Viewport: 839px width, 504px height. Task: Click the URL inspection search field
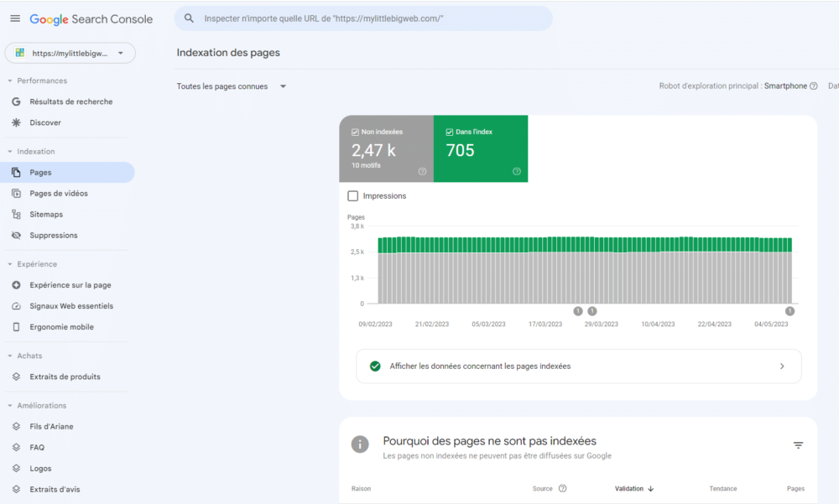(363, 18)
